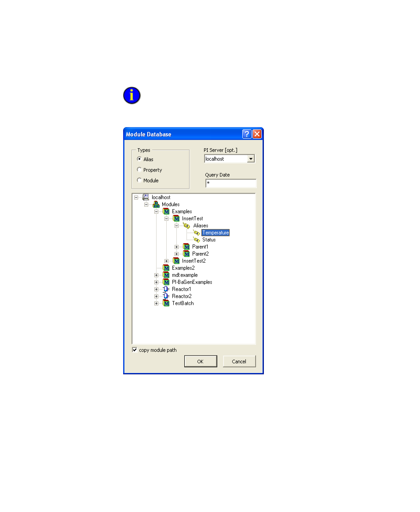Click the Temperature alias tag icon
This screenshot has height=512, width=420.
(x=197, y=233)
